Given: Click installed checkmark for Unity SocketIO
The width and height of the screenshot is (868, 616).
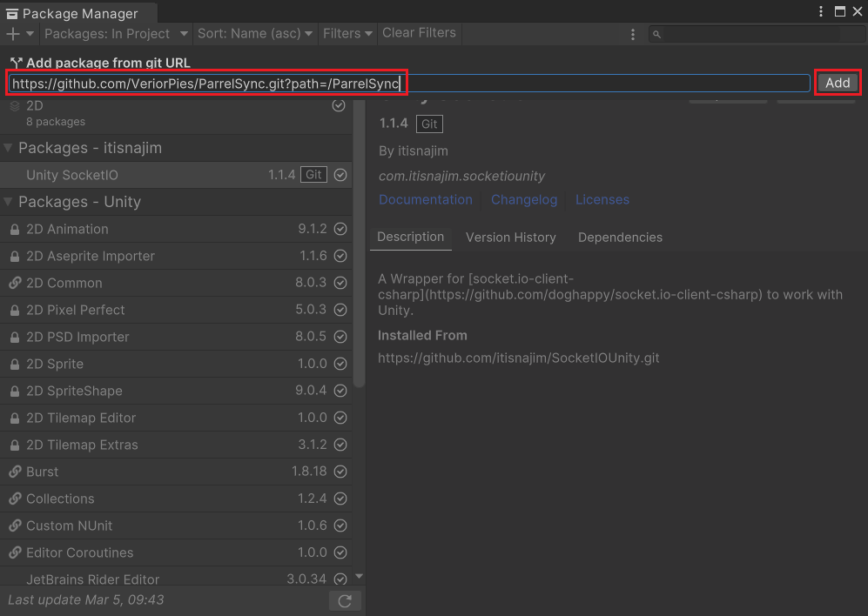Looking at the screenshot, I should [x=340, y=175].
